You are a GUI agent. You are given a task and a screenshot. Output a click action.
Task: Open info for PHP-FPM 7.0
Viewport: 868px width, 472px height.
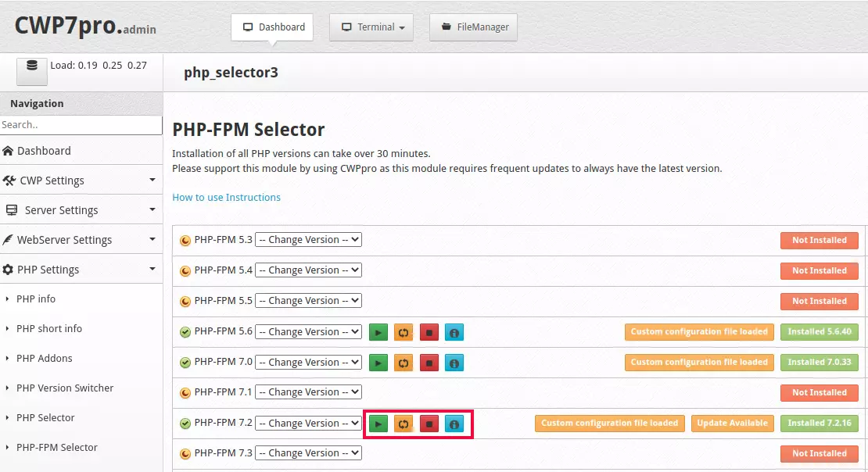(454, 363)
